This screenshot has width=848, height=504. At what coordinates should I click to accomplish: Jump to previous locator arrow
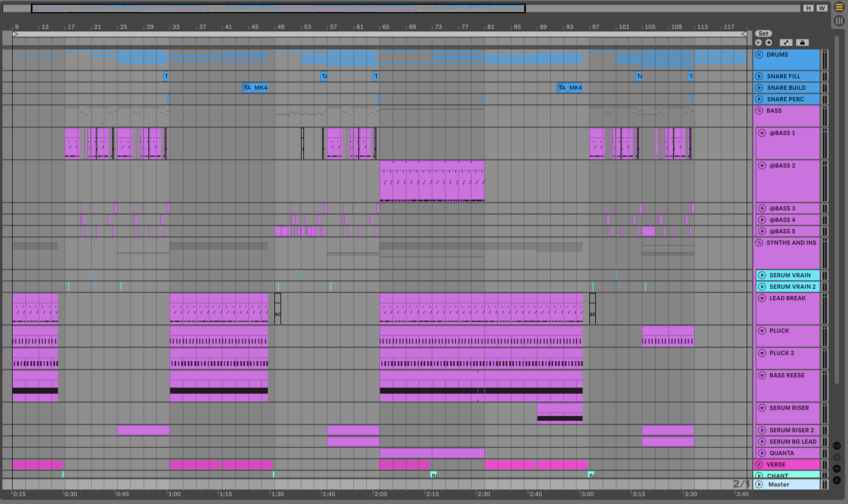(x=758, y=43)
